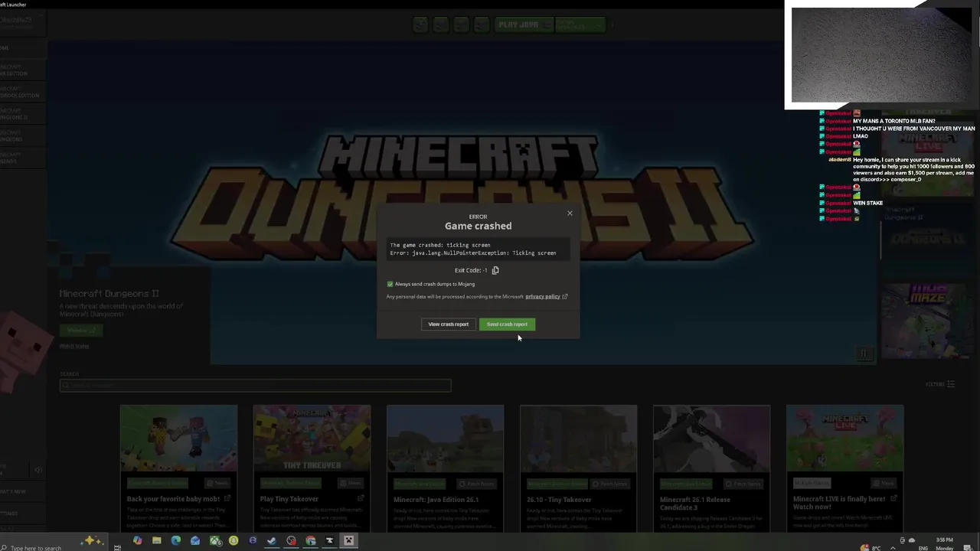This screenshot has width=980, height=551.
Task: Click external-link icon on Minecraft LIVE card
Action: pyautogui.click(x=893, y=498)
